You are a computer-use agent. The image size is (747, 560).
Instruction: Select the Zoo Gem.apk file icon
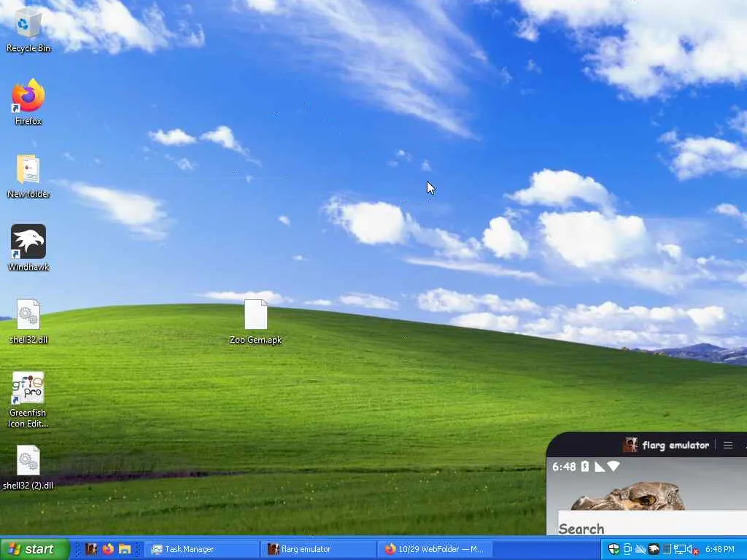256,322
